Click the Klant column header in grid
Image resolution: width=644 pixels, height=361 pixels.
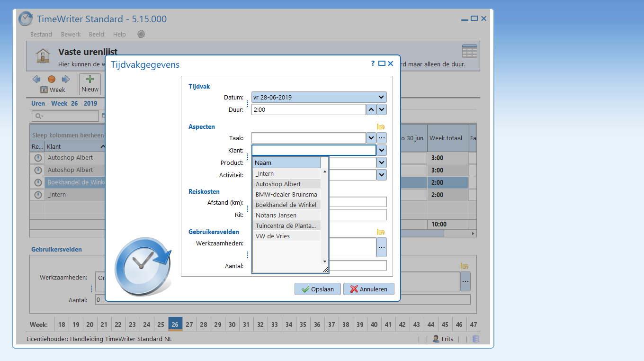75,146
